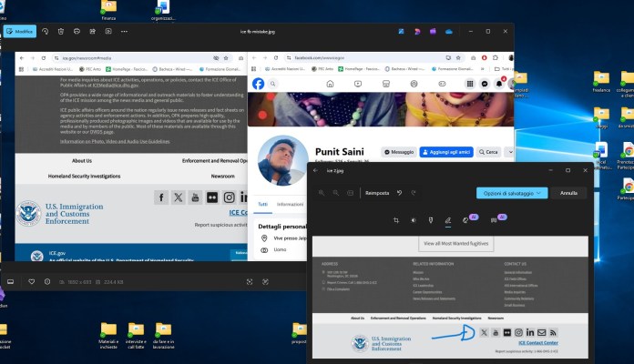Click the Reimposta button

[377, 193]
